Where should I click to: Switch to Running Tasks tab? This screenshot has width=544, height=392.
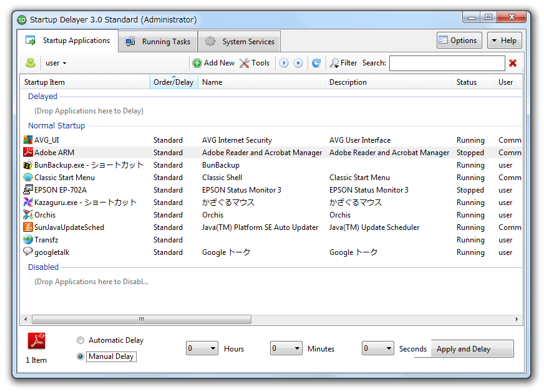158,42
